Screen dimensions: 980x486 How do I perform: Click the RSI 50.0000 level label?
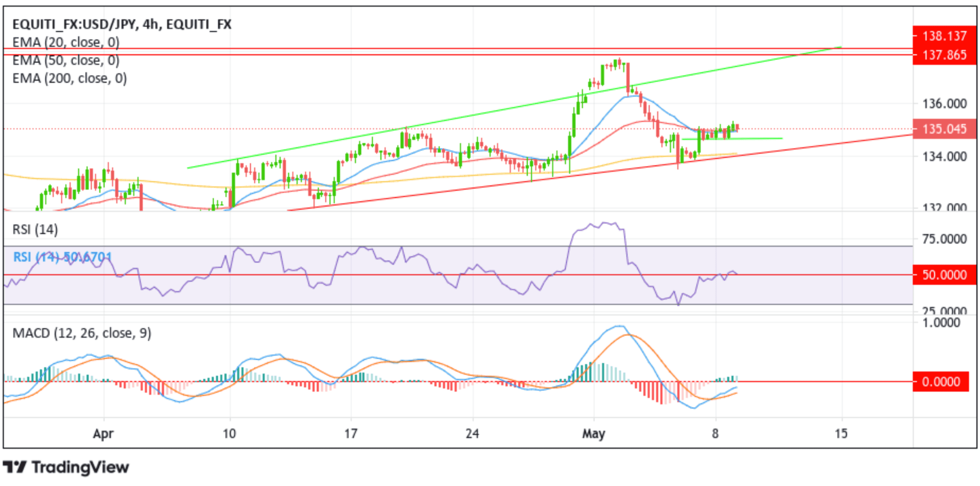pos(944,275)
